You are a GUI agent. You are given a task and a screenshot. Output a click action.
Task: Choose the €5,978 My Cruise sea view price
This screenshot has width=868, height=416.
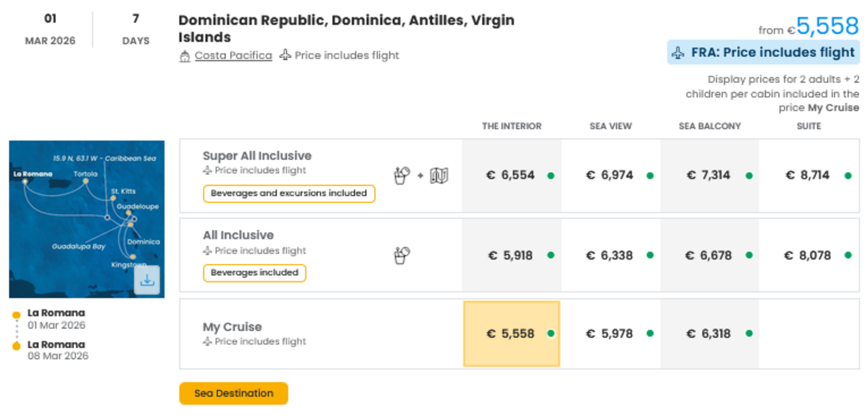coord(610,334)
